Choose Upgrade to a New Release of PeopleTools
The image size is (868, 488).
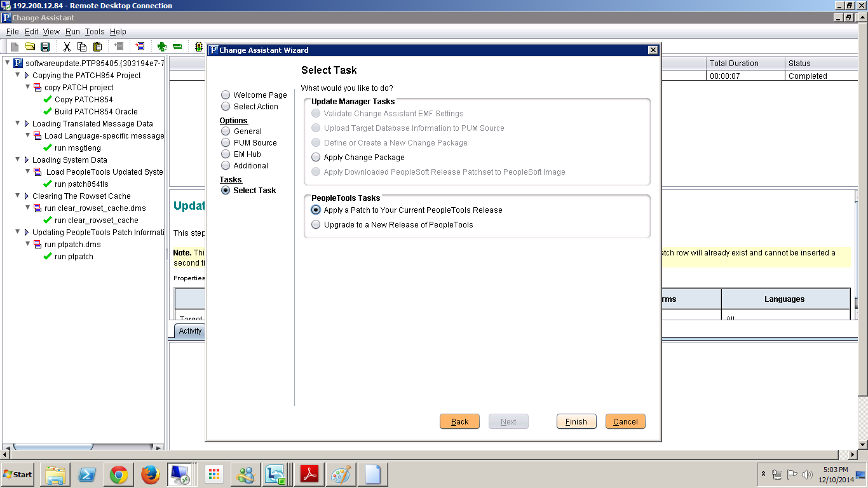point(316,224)
